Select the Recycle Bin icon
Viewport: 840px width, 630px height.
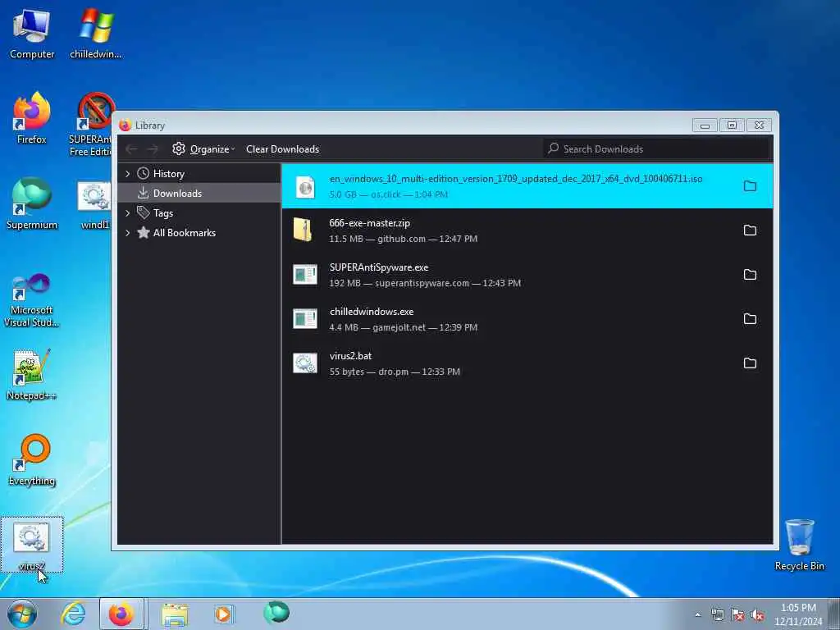click(799, 545)
